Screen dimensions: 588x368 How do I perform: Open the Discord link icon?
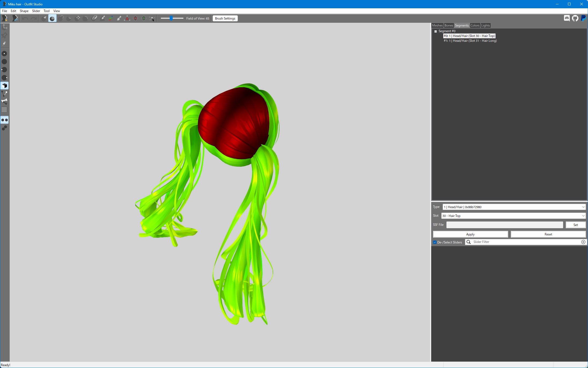point(567,18)
